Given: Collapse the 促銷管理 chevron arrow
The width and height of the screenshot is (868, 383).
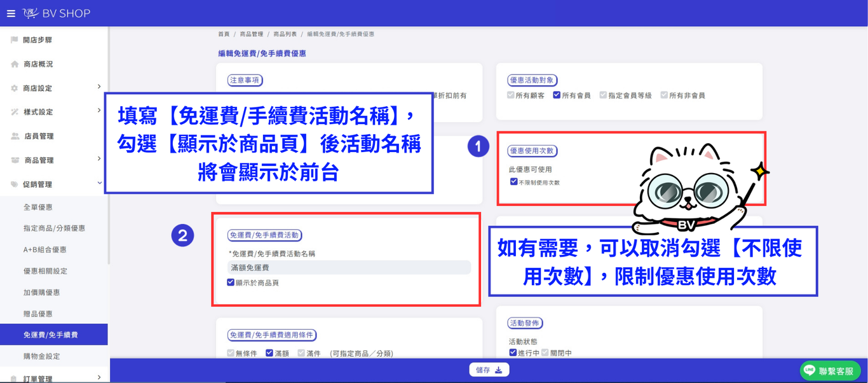Looking at the screenshot, I should pyautogui.click(x=100, y=183).
